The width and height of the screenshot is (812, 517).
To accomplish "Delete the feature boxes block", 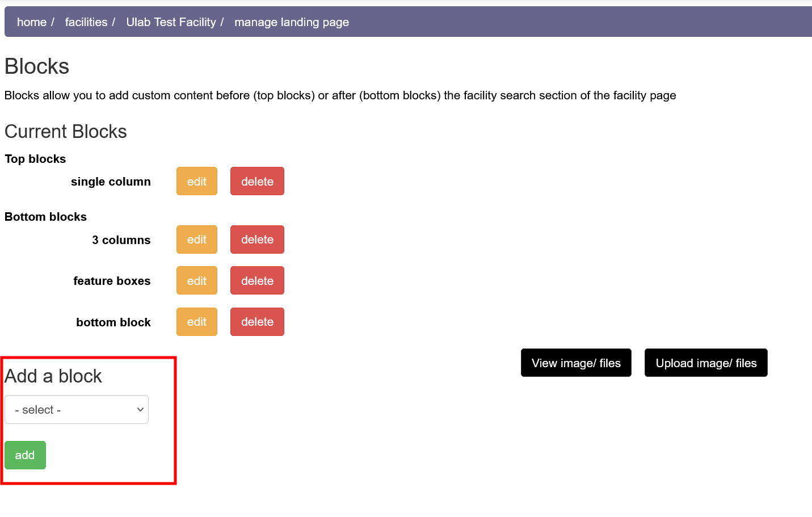I will click(257, 281).
